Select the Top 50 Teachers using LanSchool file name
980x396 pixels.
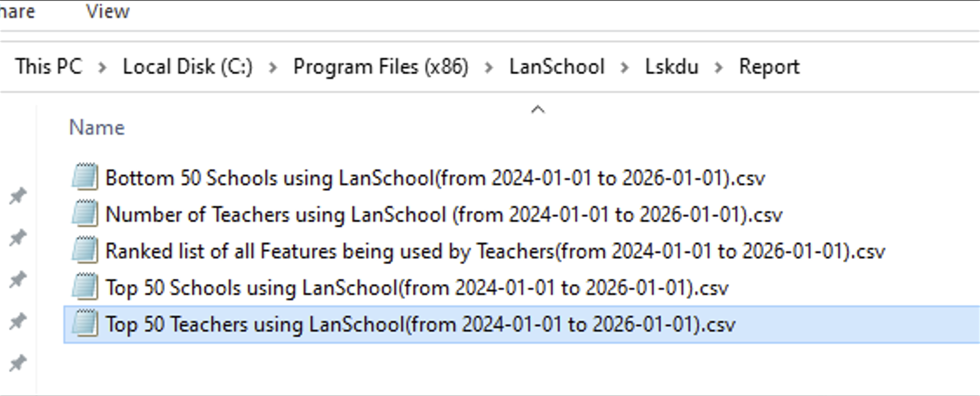pyautogui.click(x=420, y=324)
